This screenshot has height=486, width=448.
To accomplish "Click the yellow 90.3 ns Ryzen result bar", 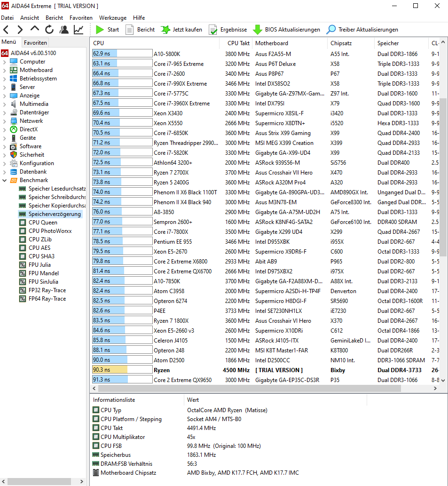I will (x=122, y=370).
